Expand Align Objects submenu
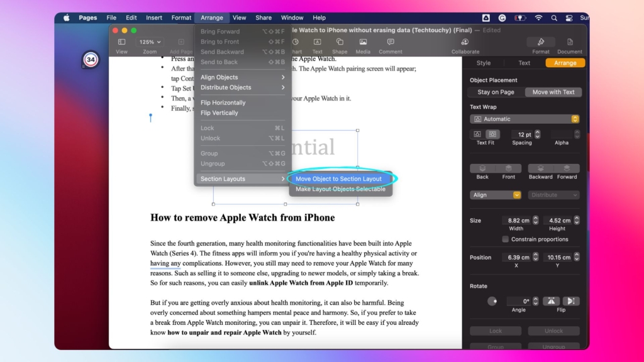This screenshot has width=644, height=362. tap(242, 77)
